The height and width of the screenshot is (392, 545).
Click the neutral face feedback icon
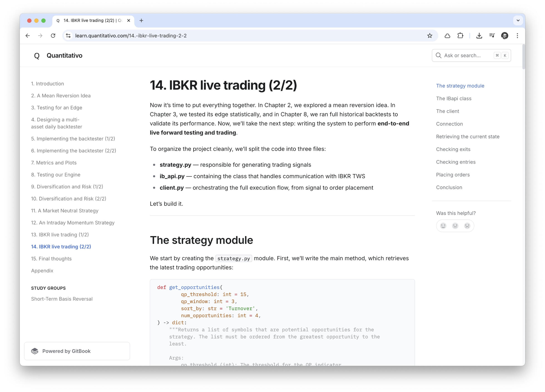coord(455,226)
